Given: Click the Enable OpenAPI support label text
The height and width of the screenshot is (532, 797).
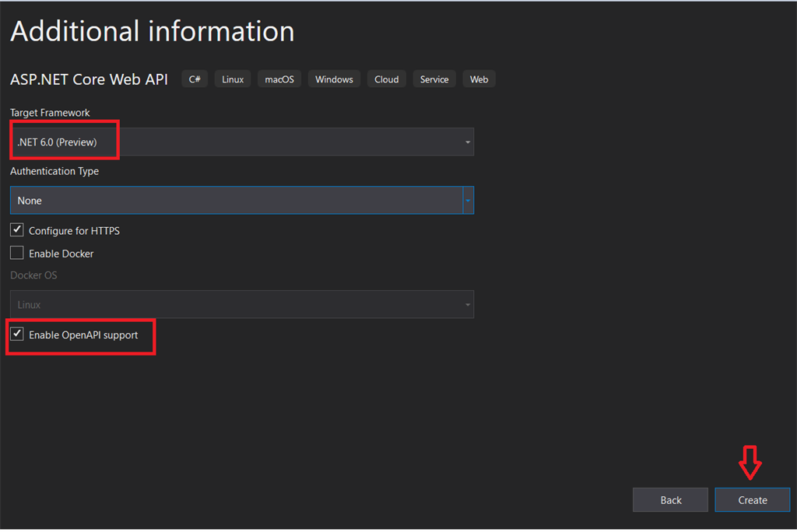Looking at the screenshot, I should pos(83,335).
